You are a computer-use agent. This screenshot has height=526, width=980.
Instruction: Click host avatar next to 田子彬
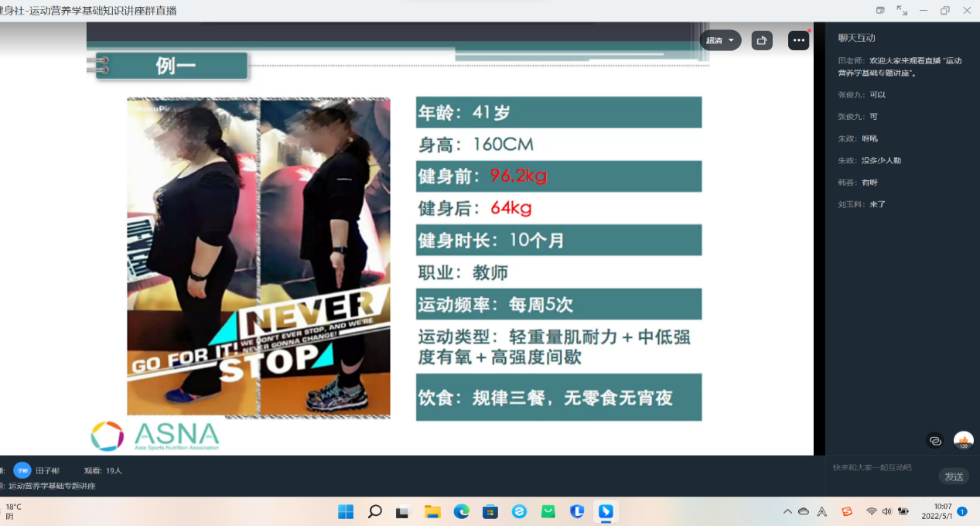click(x=22, y=470)
